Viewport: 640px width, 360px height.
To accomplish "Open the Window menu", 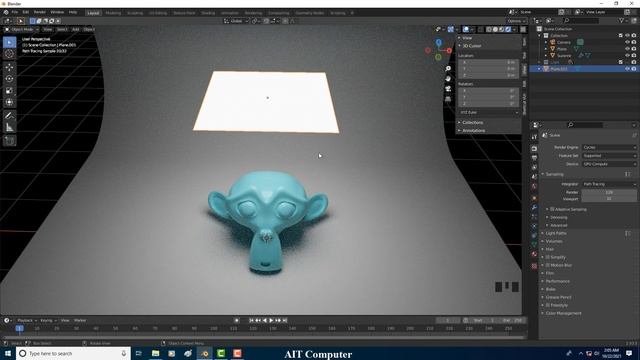I will [57, 12].
